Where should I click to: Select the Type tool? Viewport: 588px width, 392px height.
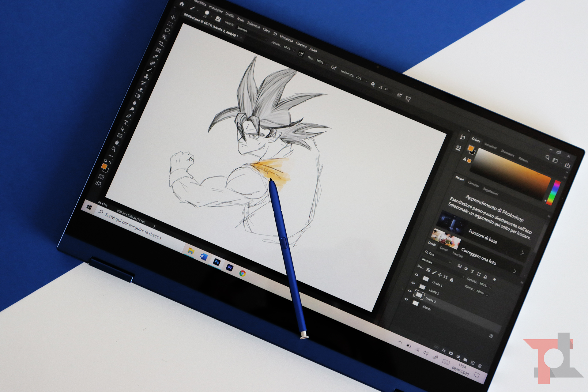pyautogui.click(x=126, y=123)
